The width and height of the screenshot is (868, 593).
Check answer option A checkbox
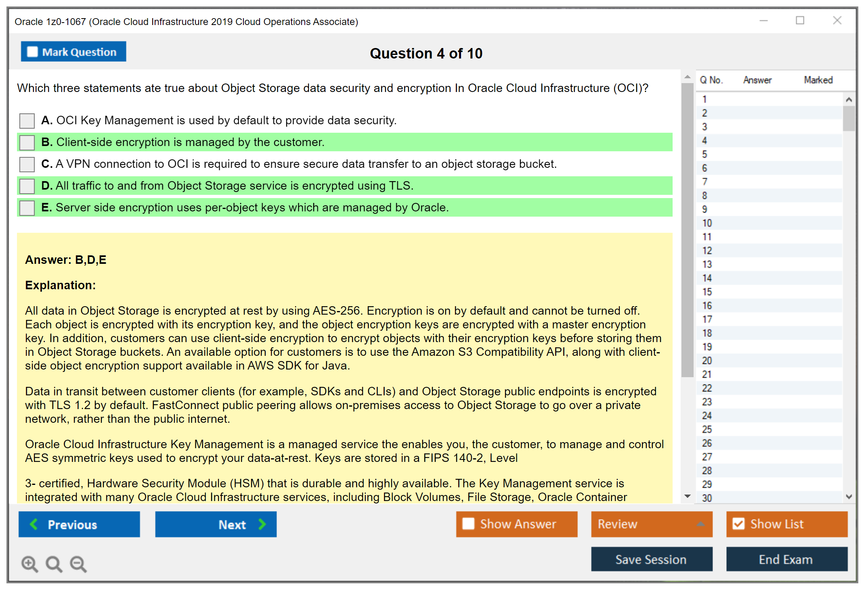coord(27,121)
